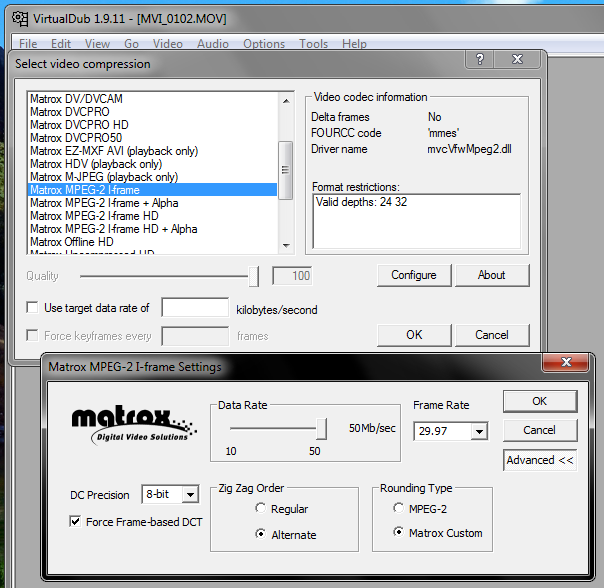This screenshot has height=588, width=604.
Task: Click the Configure button
Action: tap(414, 275)
